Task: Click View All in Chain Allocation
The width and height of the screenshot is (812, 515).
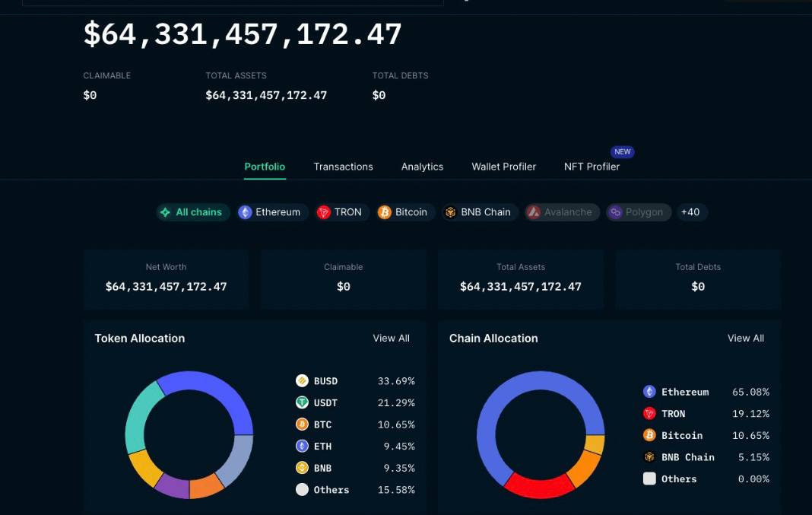Action: click(x=746, y=339)
